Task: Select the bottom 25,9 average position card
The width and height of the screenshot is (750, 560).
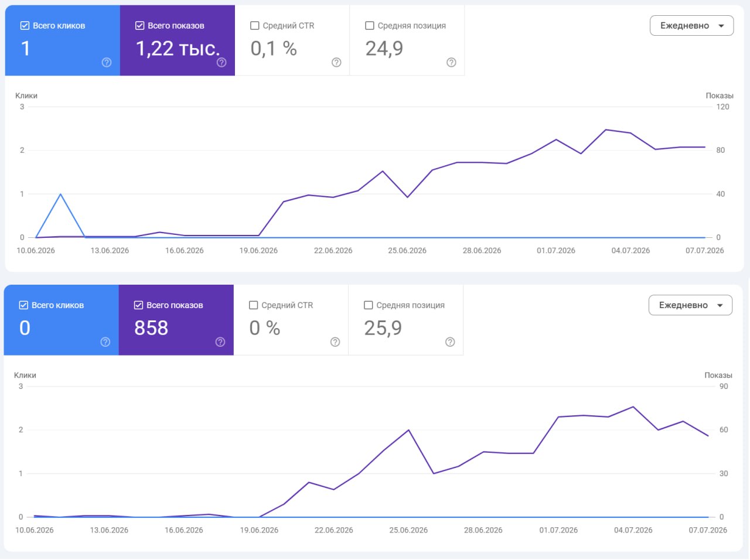Action: pos(405,320)
